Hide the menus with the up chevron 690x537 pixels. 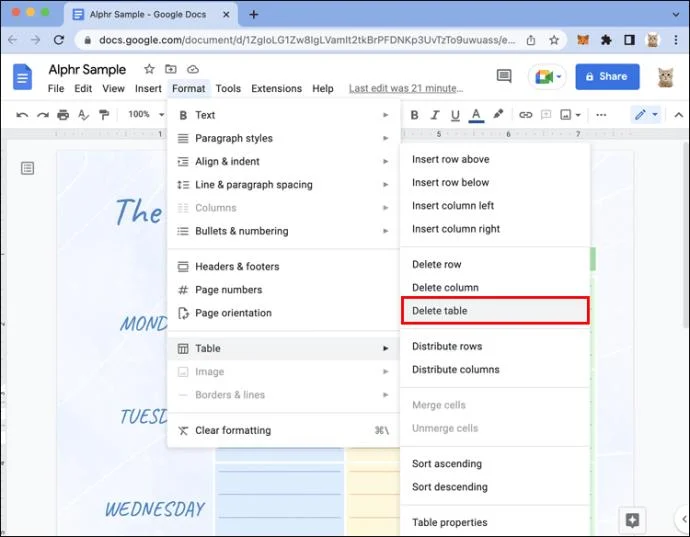pos(678,115)
